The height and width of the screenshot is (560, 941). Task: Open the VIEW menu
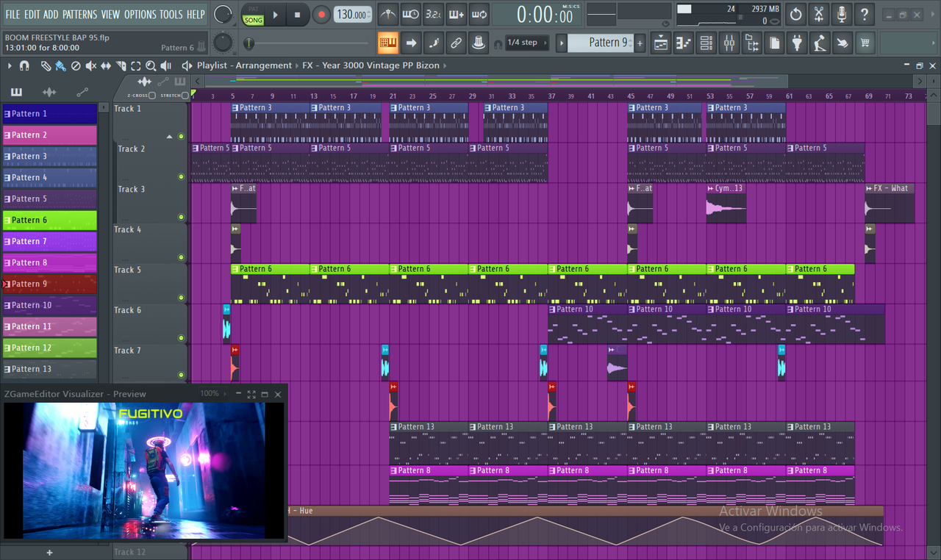coord(110,14)
